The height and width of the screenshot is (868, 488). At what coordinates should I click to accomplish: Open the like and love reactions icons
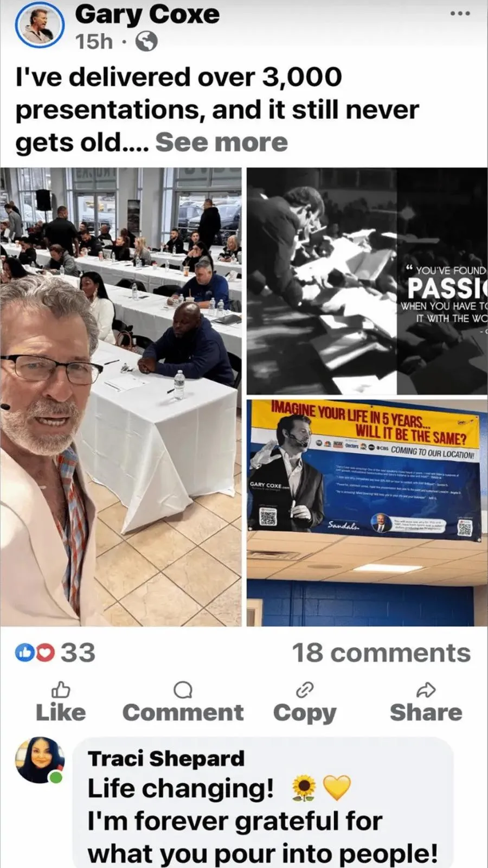(36, 653)
